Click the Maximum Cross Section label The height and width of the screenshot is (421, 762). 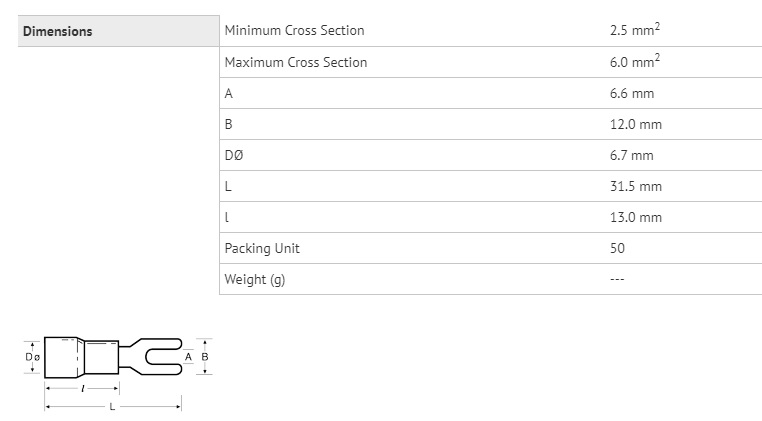coord(295,62)
